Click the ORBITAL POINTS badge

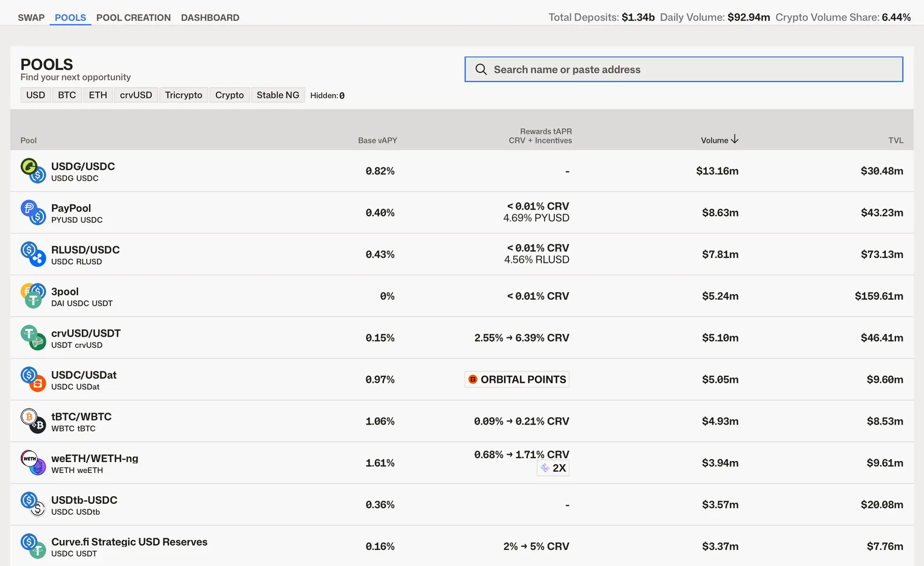click(x=517, y=379)
